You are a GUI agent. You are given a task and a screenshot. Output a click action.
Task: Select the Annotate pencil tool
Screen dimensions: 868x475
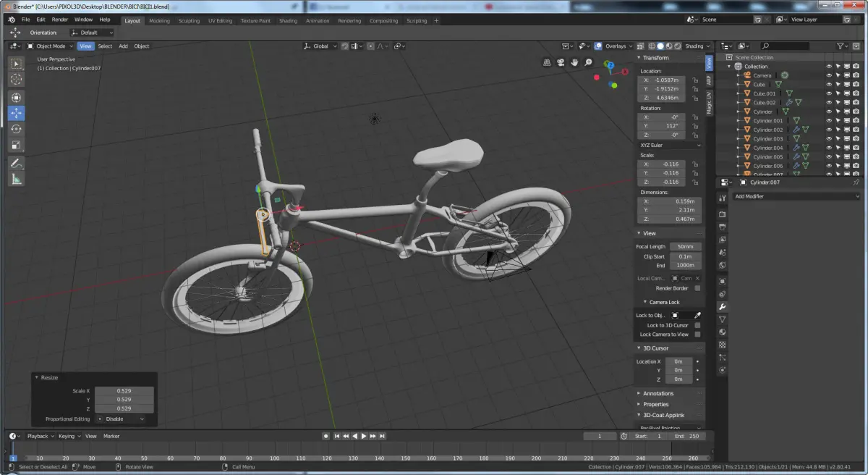tap(16, 164)
